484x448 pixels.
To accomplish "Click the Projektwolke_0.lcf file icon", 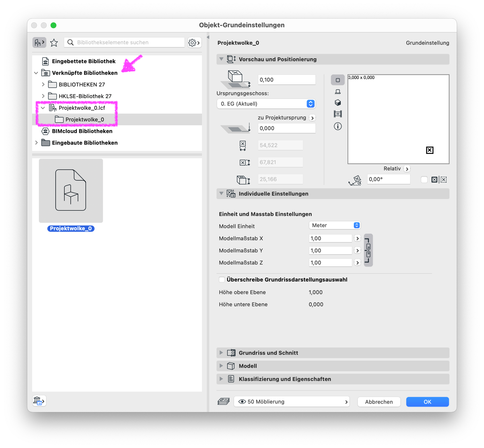I will [53, 108].
